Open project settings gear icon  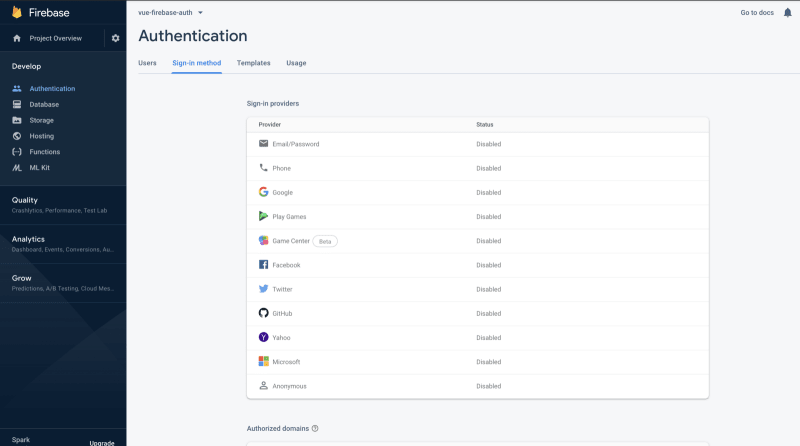(x=115, y=38)
